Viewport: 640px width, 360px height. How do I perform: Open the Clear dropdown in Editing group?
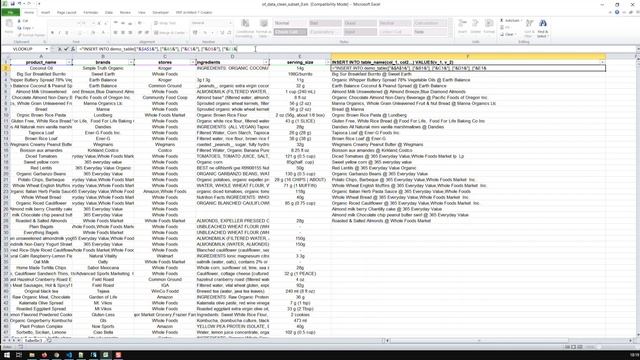(x=508, y=34)
